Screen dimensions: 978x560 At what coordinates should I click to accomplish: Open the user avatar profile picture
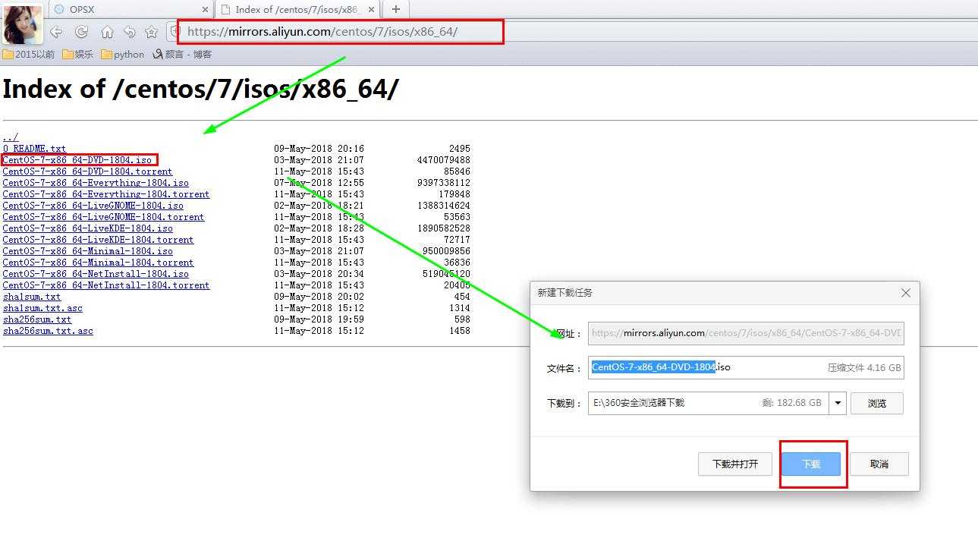pos(23,24)
